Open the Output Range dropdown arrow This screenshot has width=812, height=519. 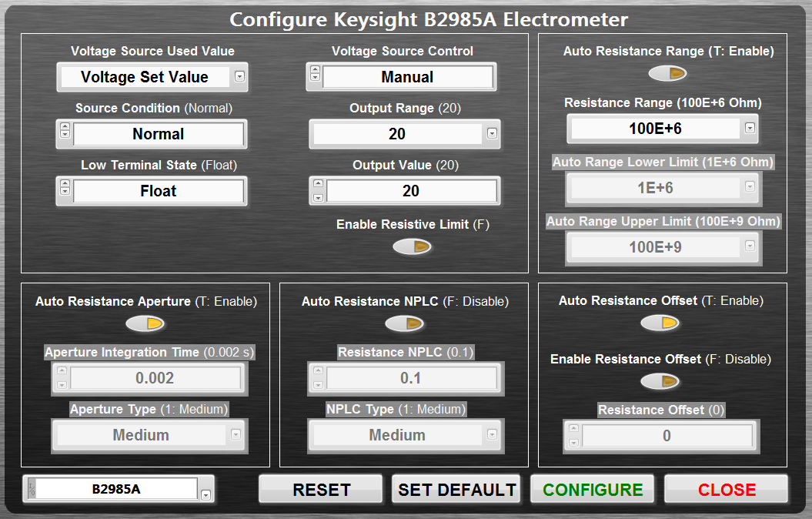click(x=492, y=134)
